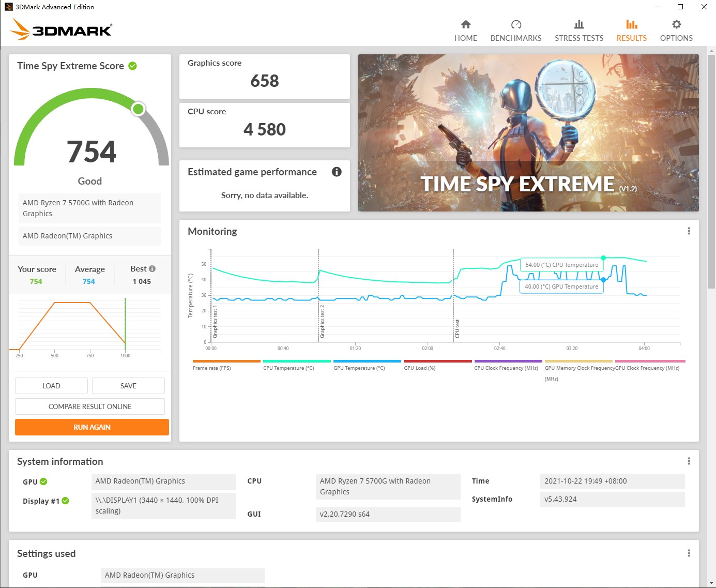This screenshot has width=716, height=588.
Task: Click the SystemInfo version v5.43.924
Action: [613, 499]
